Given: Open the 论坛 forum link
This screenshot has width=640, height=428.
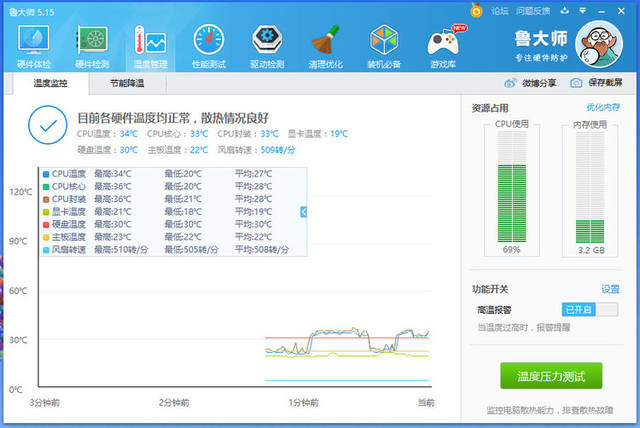Looking at the screenshot, I should pyautogui.click(x=500, y=11).
